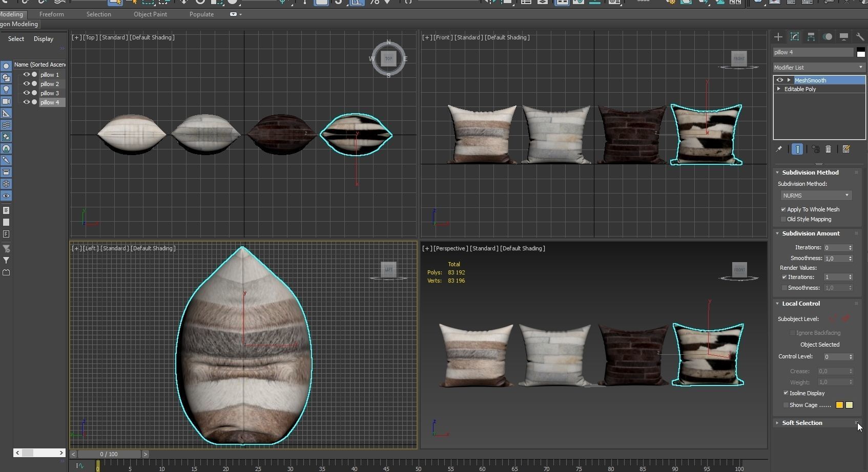Viewport: 868px width, 472px height.
Task: Expand the Soft Selection rollout
Action: (x=777, y=423)
